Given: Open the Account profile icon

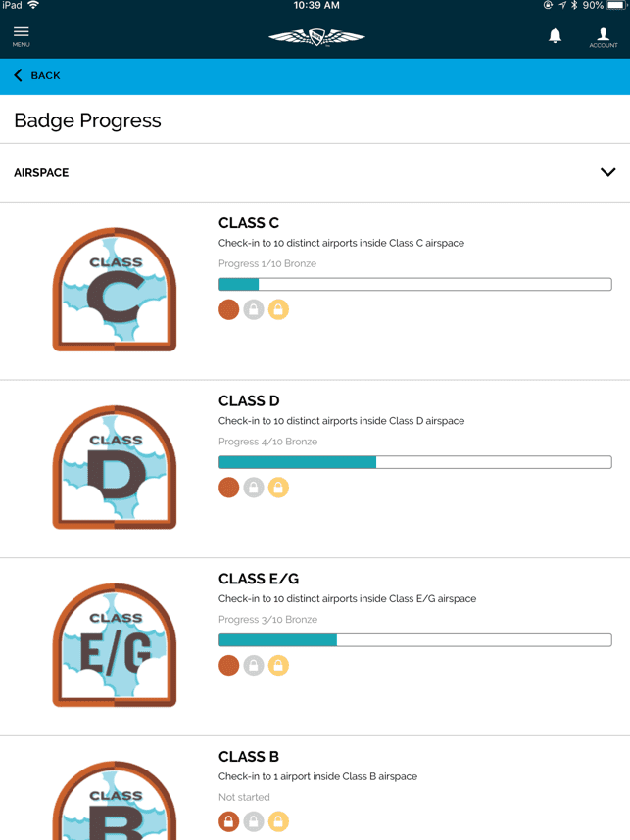Looking at the screenshot, I should point(604,37).
